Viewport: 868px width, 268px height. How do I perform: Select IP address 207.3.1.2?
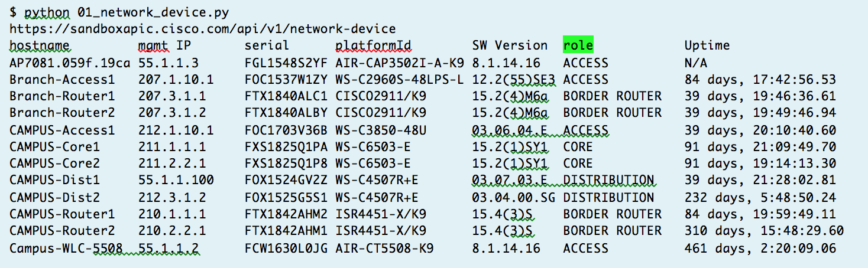172,112
